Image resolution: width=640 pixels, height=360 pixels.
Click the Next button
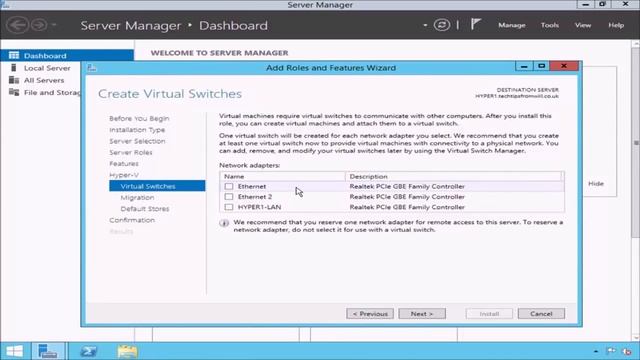(422, 313)
